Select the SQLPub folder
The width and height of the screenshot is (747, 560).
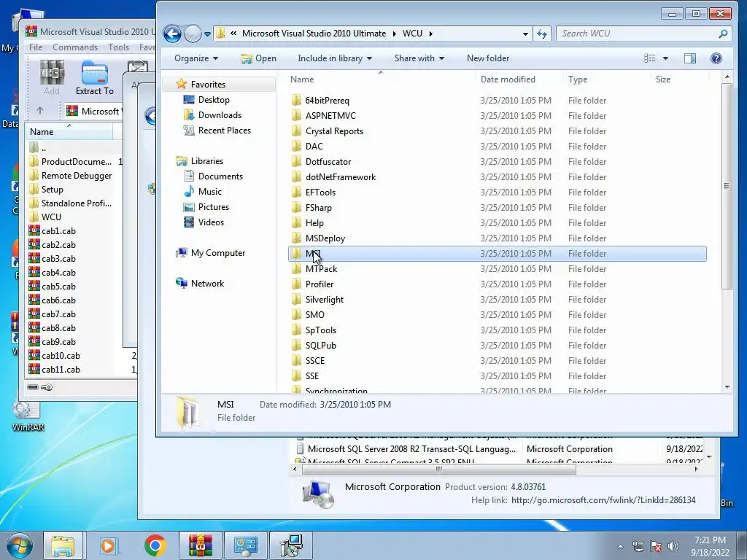[x=321, y=345]
